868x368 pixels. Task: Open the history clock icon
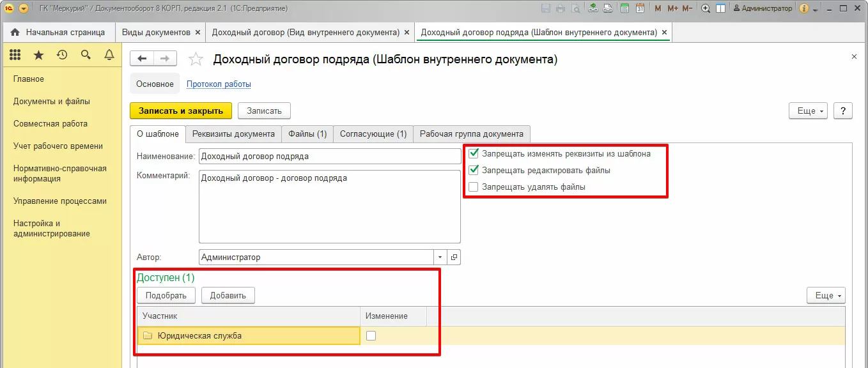[62, 56]
